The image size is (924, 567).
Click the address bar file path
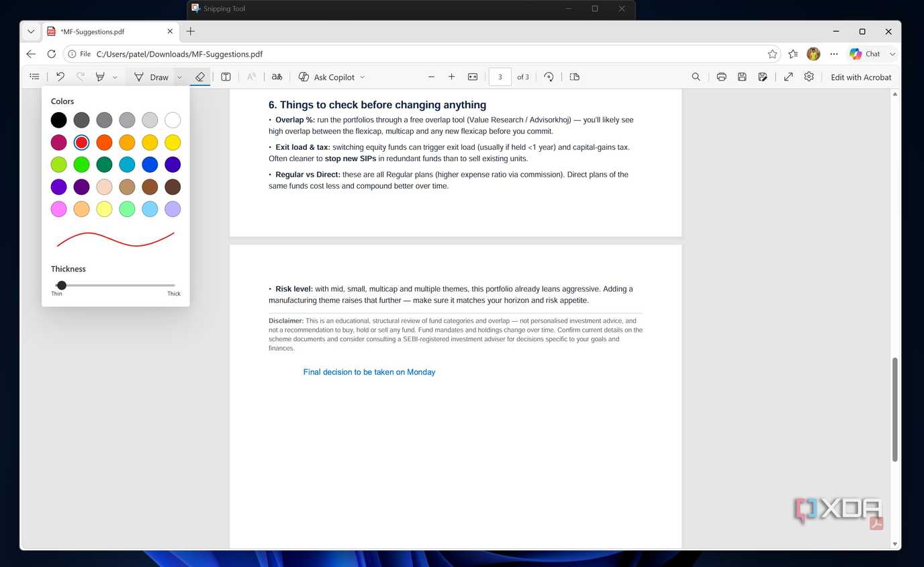(179, 54)
